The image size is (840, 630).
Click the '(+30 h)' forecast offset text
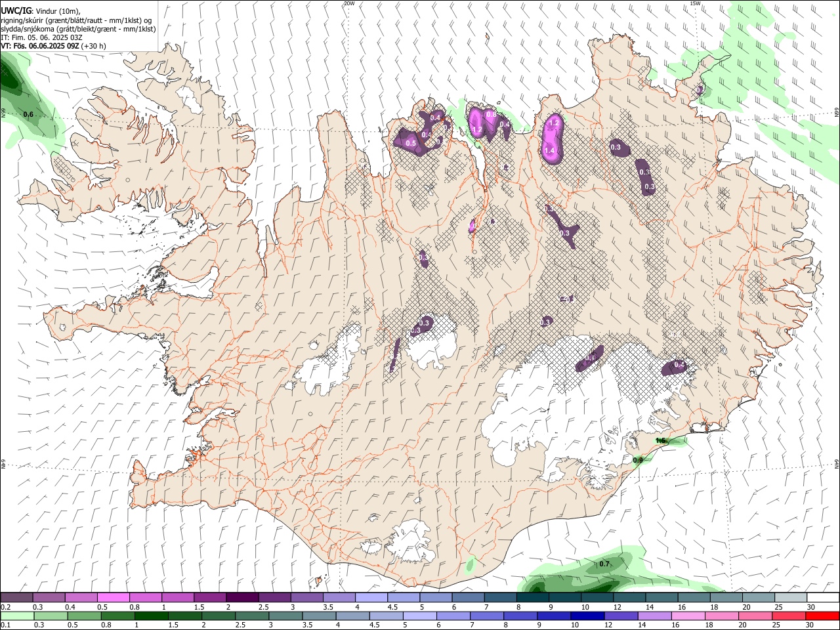pyautogui.click(x=94, y=46)
